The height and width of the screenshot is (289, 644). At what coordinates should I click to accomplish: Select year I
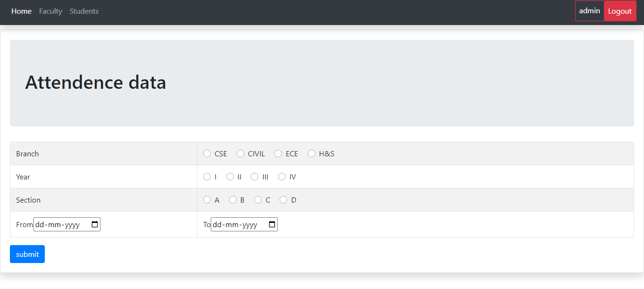pos(207,177)
